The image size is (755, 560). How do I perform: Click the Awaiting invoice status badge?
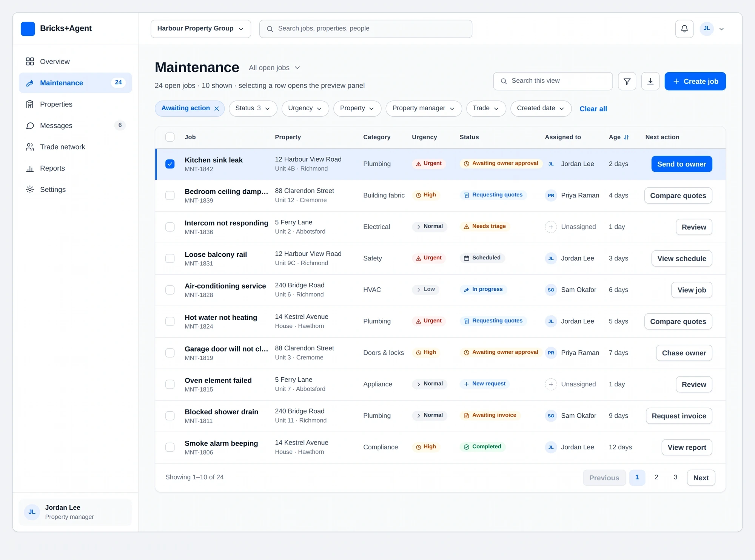click(490, 415)
